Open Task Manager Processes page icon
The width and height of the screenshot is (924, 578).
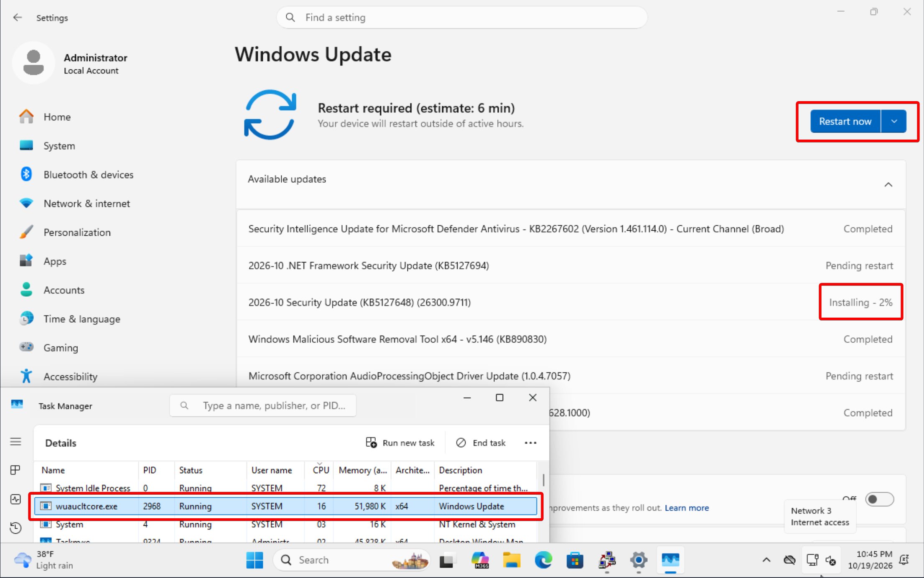click(15, 470)
